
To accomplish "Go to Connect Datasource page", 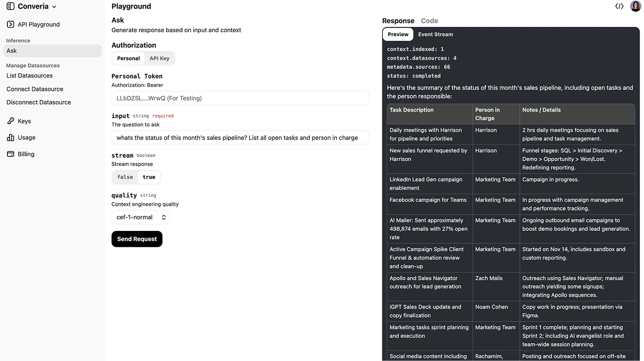I will 35,89.
